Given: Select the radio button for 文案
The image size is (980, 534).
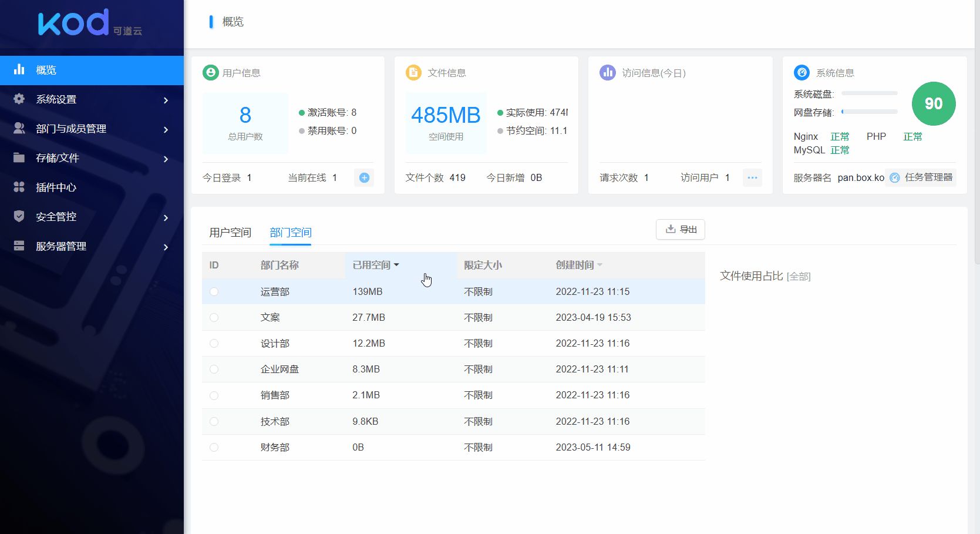Looking at the screenshot, I should [x=214, y=317].
